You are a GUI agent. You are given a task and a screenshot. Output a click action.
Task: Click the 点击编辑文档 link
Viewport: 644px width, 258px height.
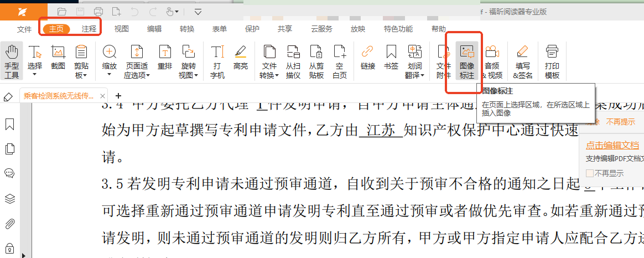click(x=612, y=145)
